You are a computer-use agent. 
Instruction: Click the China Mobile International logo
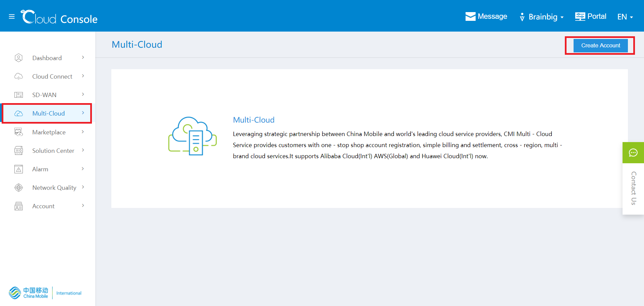[x=45, y=293]
